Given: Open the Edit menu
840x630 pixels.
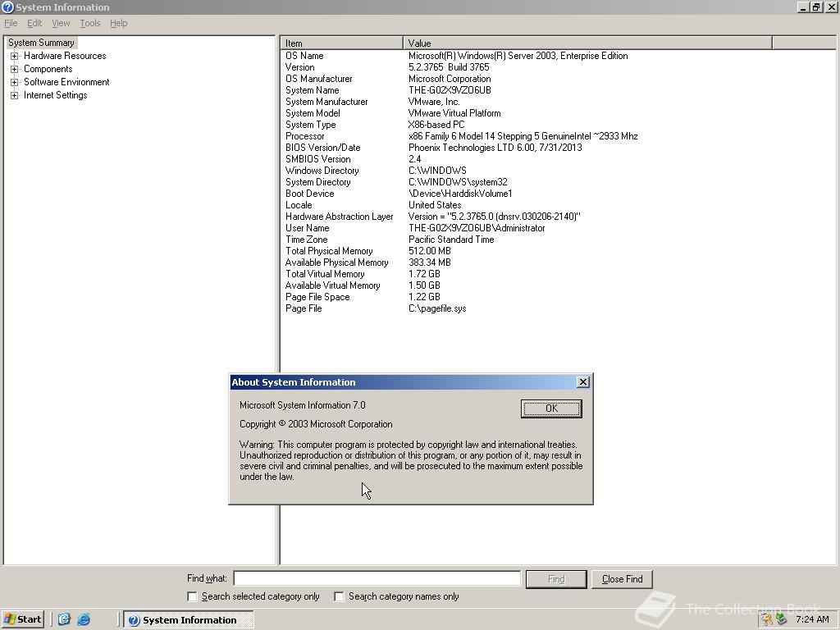Looking at the screenshot, I should point(34,23).
